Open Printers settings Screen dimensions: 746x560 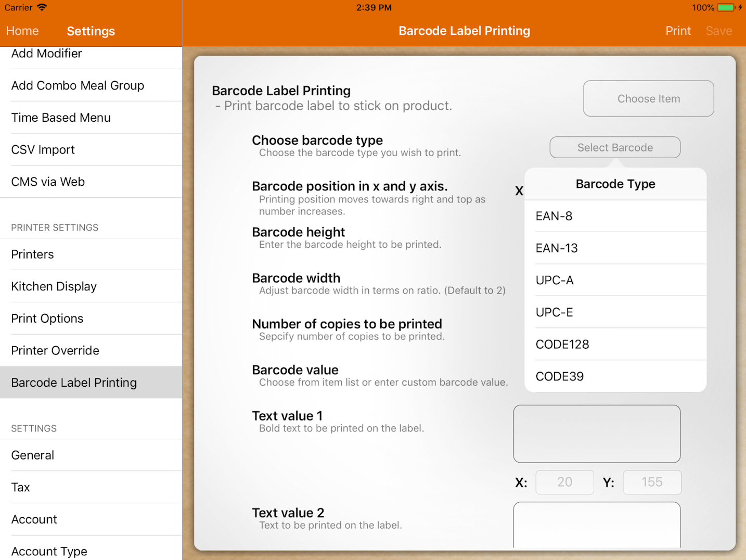click(91, 254)
